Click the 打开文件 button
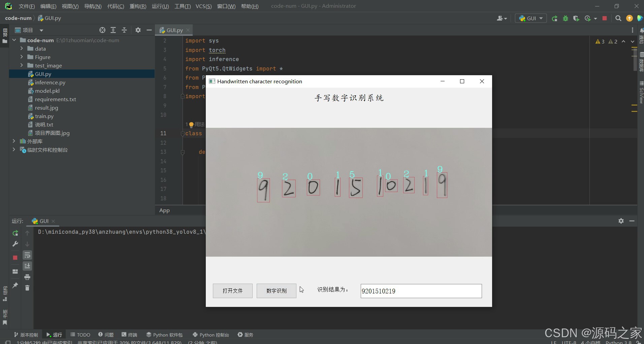644x344 pixels. 232,291
